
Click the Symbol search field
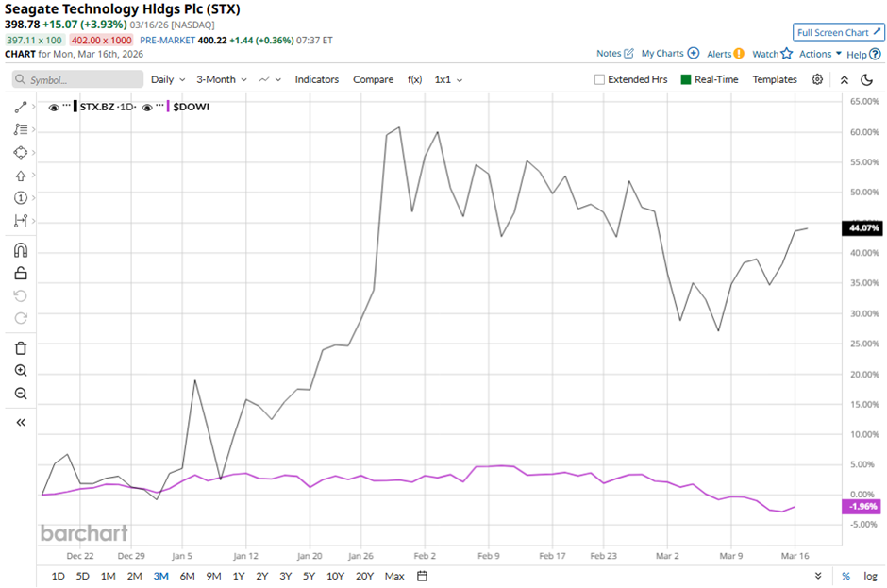pos(75,80)
